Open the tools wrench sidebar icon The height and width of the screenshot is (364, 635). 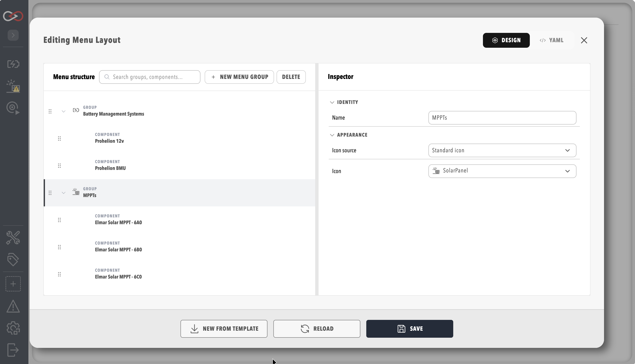pyautogui.click(x=13, y=238)
